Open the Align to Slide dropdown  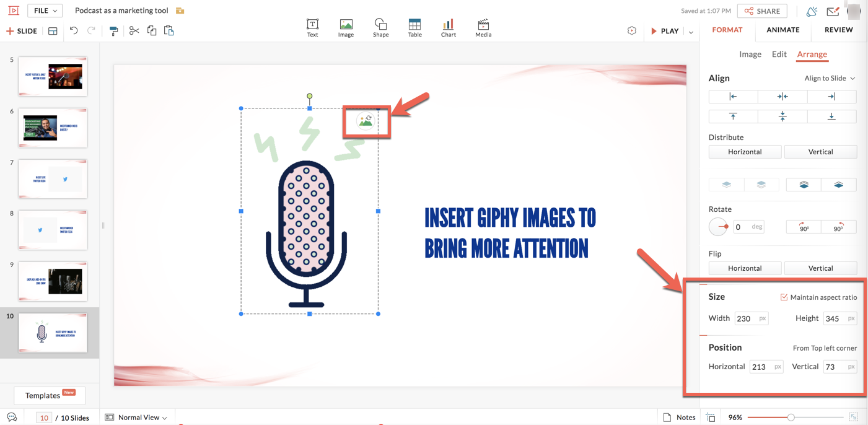(830, 79)
